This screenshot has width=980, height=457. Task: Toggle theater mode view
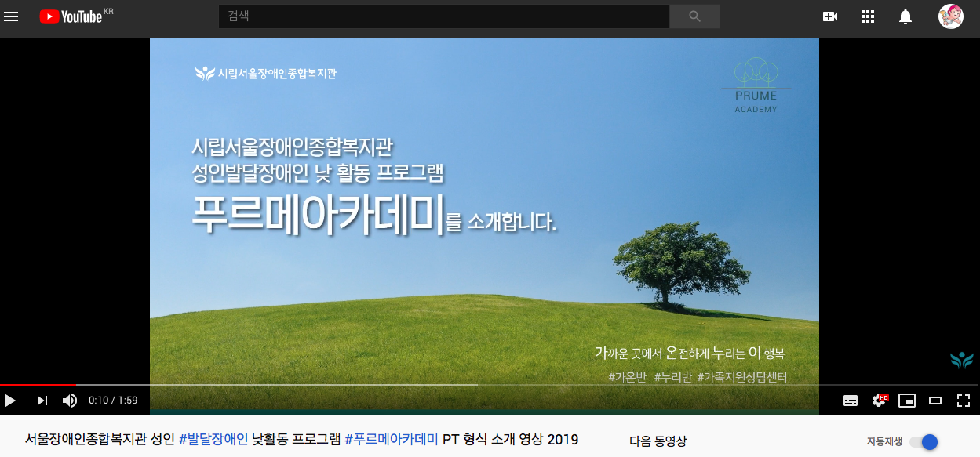click(935, 401)
